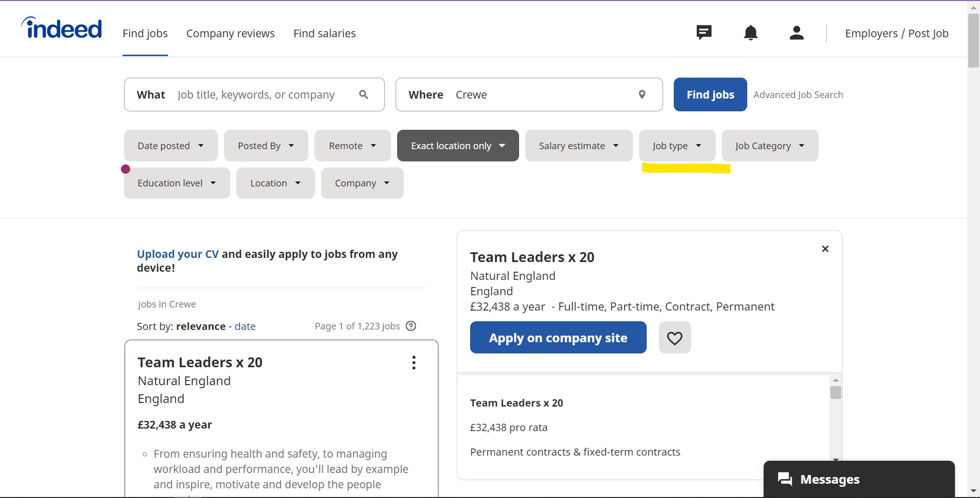This screenshot has height=498, width=980.
Task: Open the messages speech bubble icon
Action: [704, 33]
